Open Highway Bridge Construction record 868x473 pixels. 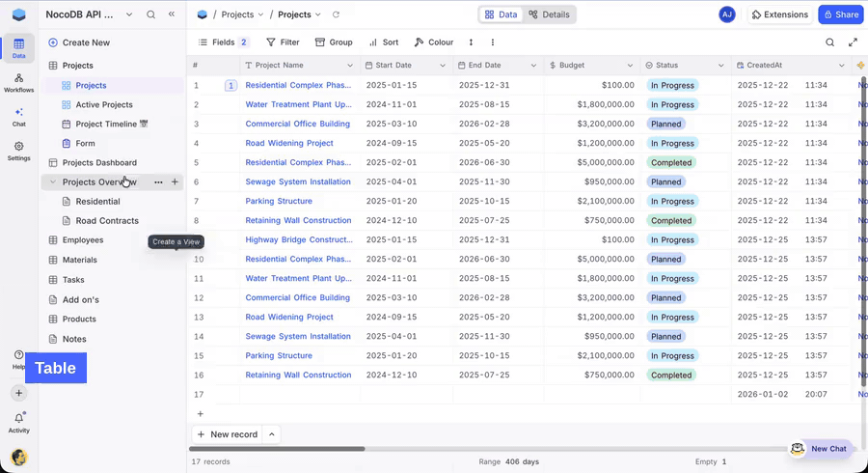(299, 239)
